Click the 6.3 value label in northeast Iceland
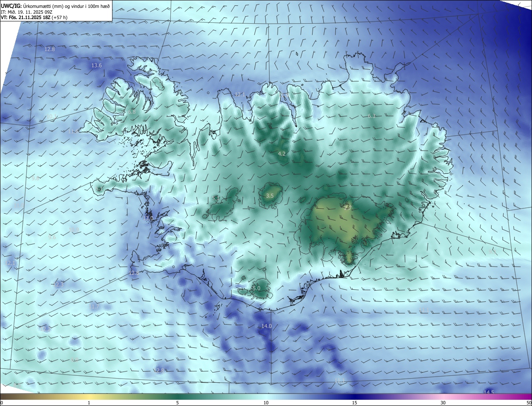 click(x=372, y=116)
